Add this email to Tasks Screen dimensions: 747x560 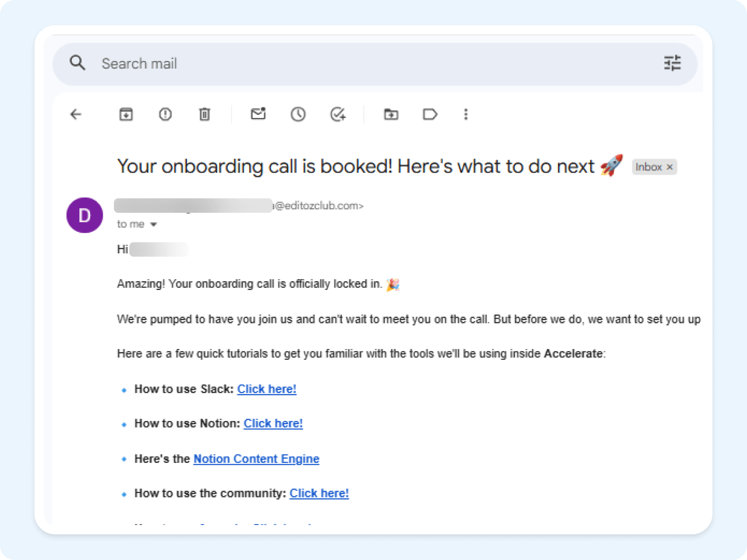[x=338, y=114]
